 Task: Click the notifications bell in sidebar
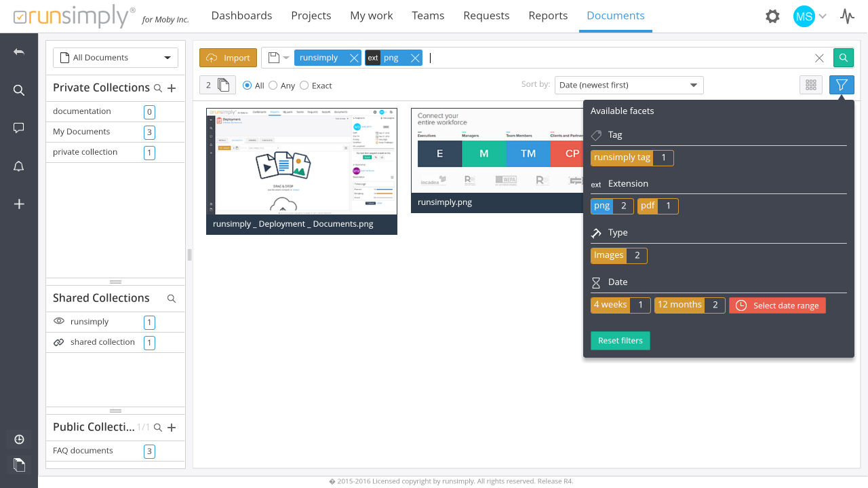click(19, 166)
